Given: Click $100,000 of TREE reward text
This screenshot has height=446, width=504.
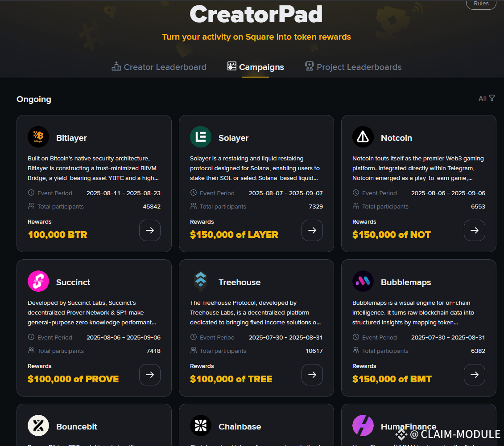Looking at the screenshot, I should [231, 379].
